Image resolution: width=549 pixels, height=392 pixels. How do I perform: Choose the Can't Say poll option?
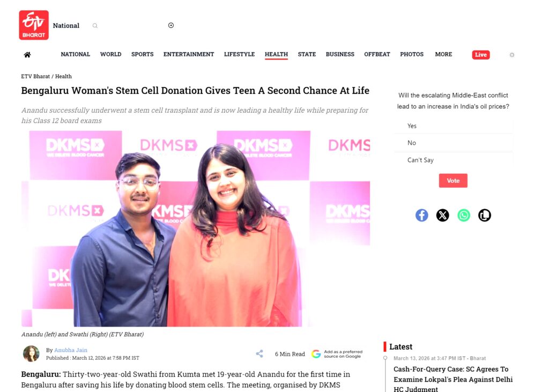pos(454,160)
